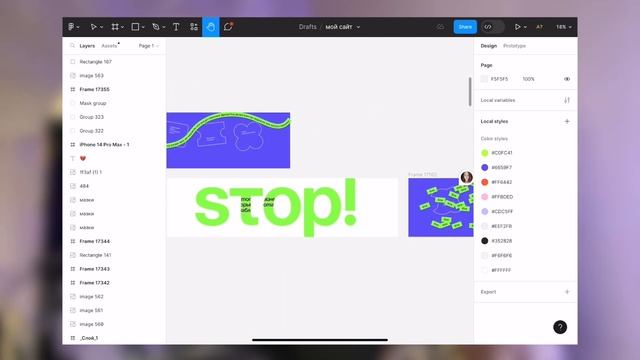
Task: Switch to the Assets tab
Action: 109,46
